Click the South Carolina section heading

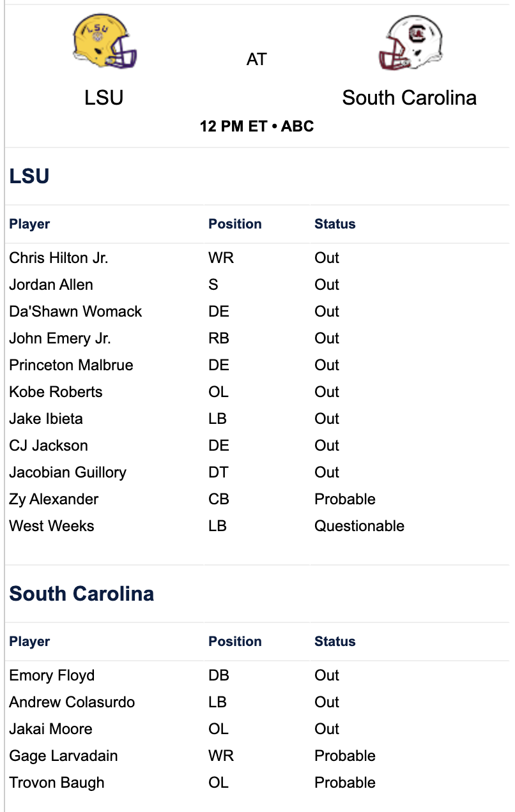pyautogui.click(x=82, y=594)
